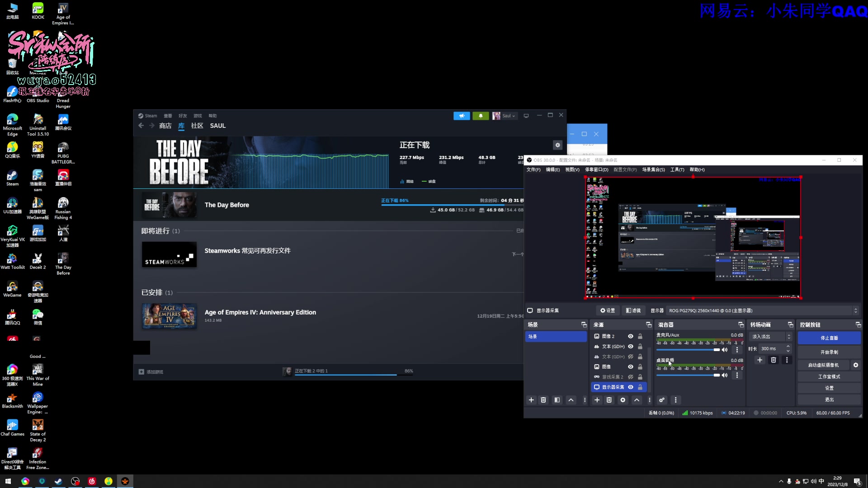Open the 显示器 monitor selection dropdown
The width and height of the screenshot is (868, 488).
click(762, 311)
